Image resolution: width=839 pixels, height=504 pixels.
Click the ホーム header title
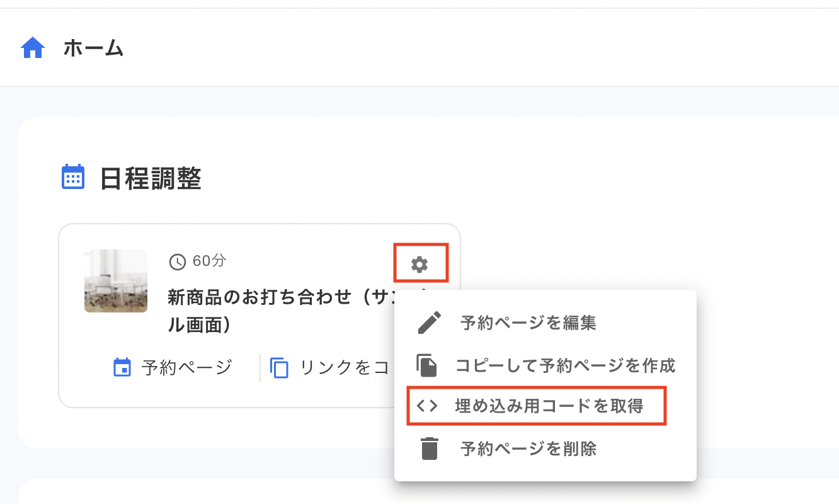(93, 48)
